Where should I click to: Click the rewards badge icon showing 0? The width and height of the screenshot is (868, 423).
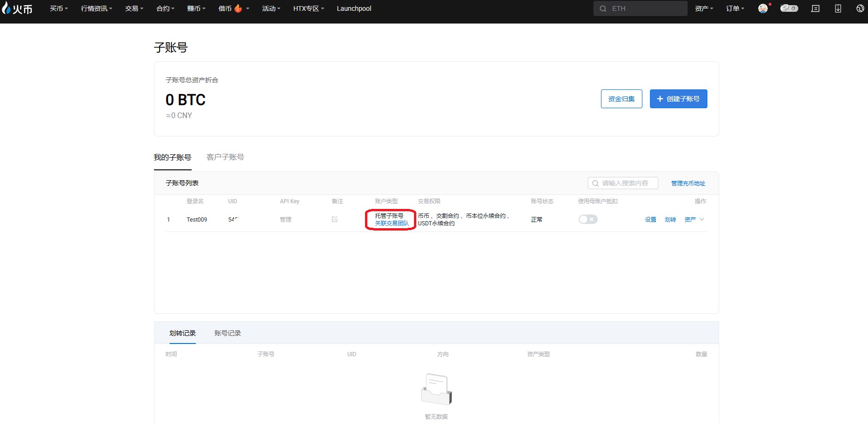789,8
